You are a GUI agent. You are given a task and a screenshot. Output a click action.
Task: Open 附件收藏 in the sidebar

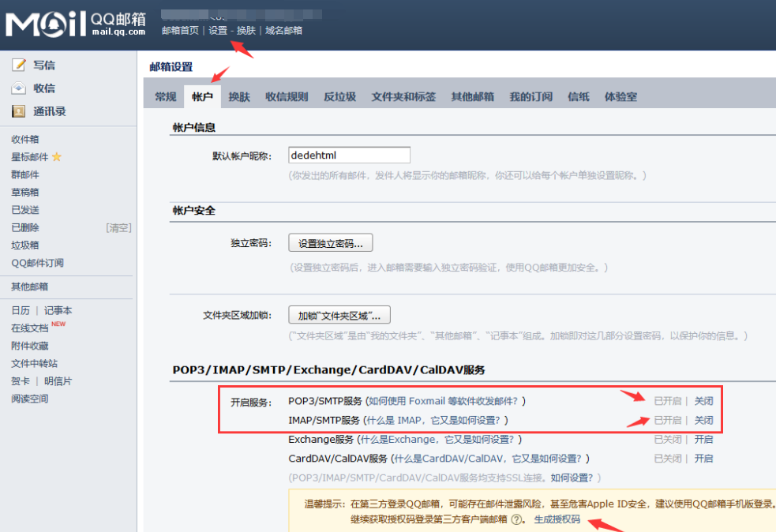point(30,346)
